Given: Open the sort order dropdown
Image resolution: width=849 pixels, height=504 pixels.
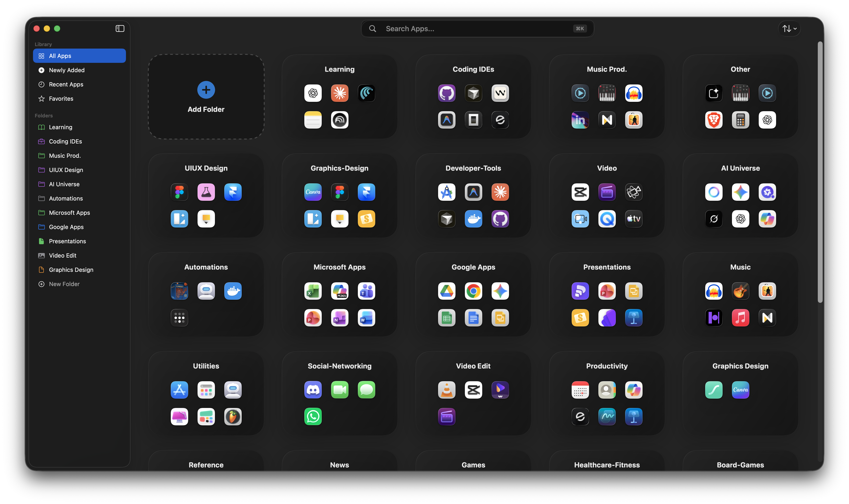Looking at the screenshot, I should (x=789, y=29).
